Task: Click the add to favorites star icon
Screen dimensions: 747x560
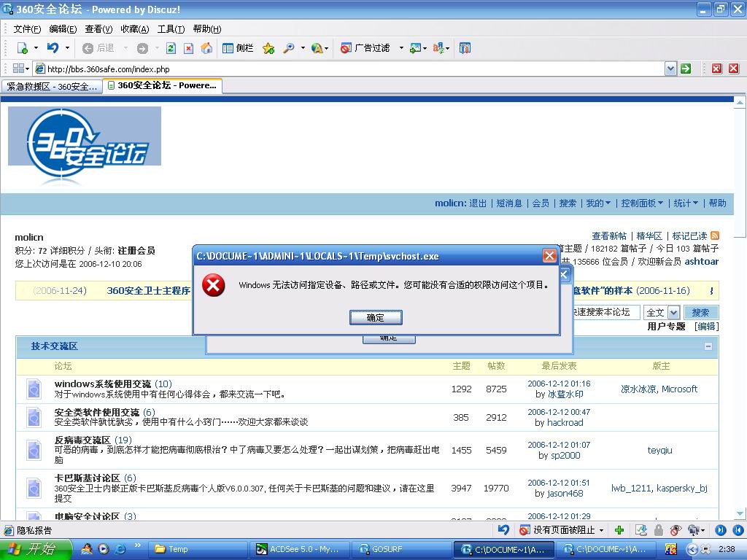Action: click(x=268, y=48)
